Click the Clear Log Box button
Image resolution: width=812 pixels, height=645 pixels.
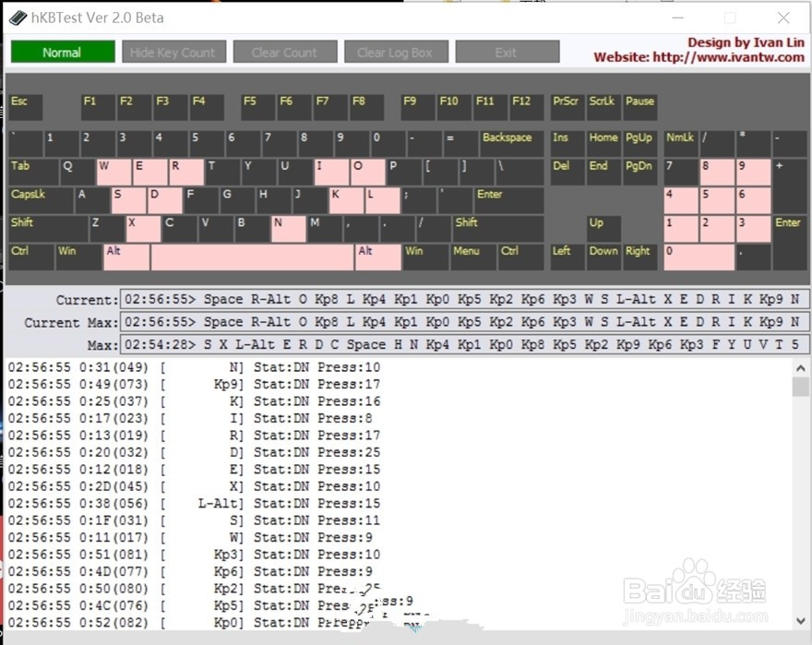click(396, 52)
